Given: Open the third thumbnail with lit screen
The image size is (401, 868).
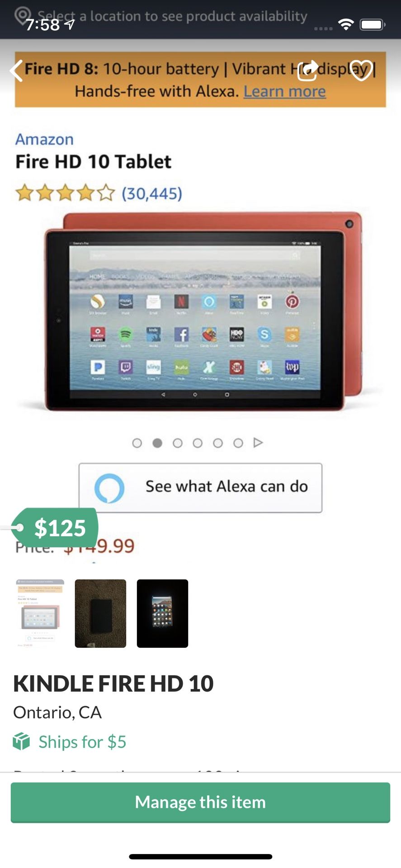Looking at the screenshot, I should (162, 613).
